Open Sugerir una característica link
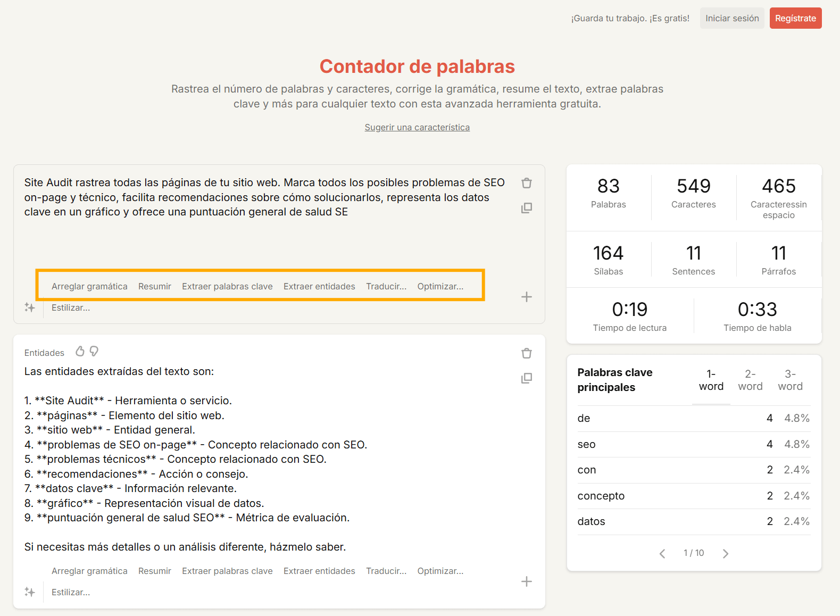Image resolution: width=840 pixels, height=616 pixels. pyautogui.click(x=417, y=127)
